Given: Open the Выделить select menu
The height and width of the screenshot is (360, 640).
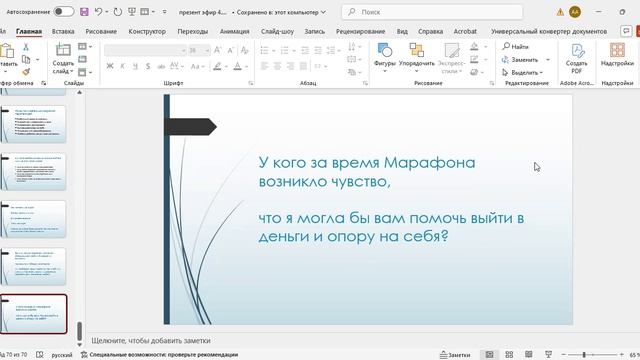Looking at the screenshot, I should pyautogui.click(x=522, y=72).
